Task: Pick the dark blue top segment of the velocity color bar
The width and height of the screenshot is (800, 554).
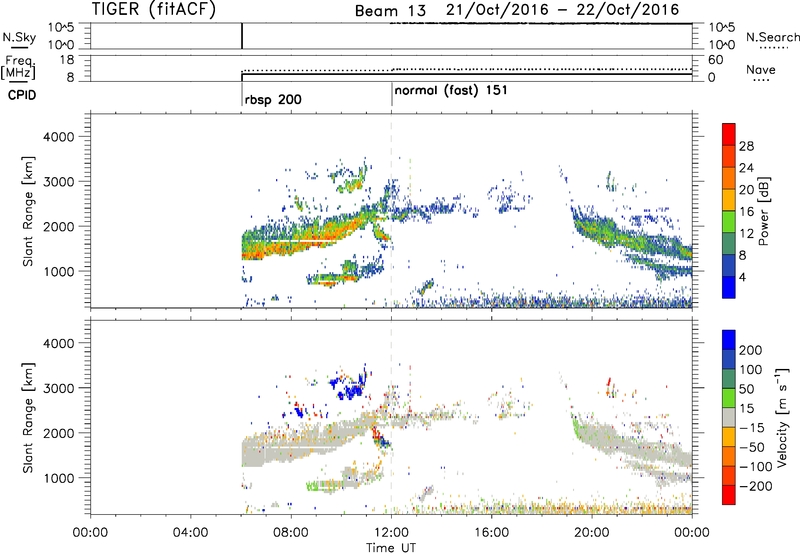Action: tap(729, 340)
